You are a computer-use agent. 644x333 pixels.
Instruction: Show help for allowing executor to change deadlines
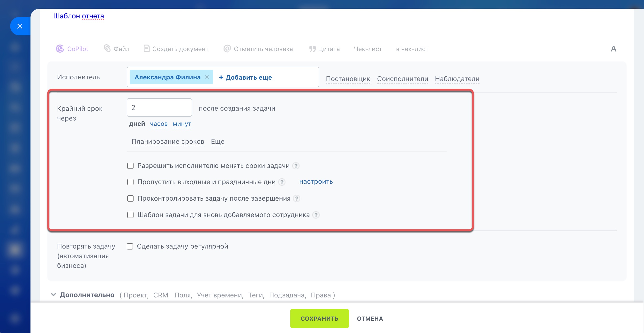tap(296, 166)
